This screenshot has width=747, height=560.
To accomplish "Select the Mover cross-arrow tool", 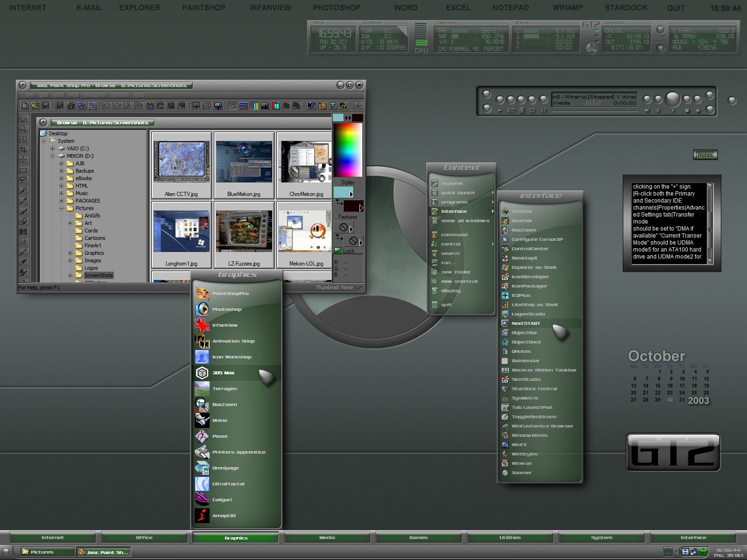I will [x=23, y=160].
